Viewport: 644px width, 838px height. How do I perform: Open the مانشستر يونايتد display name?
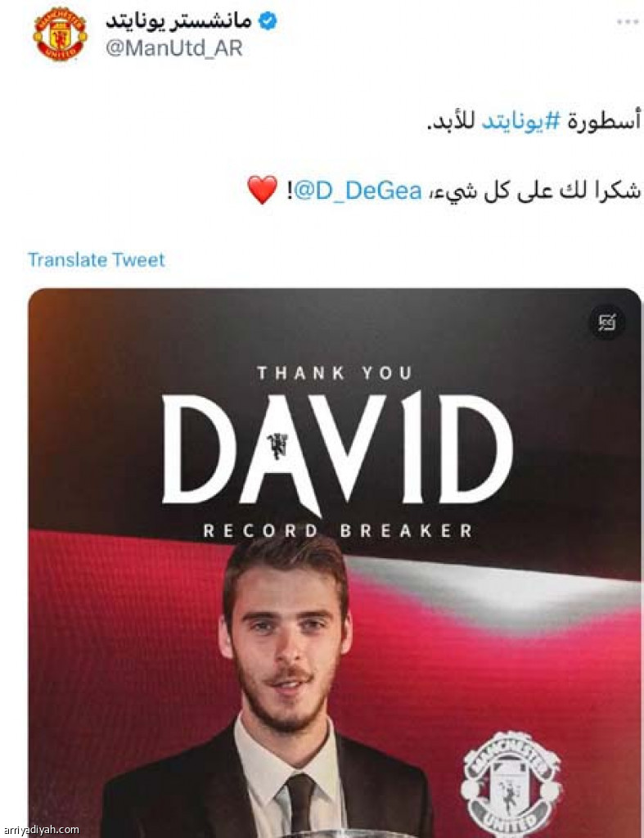tap(178, 20)
